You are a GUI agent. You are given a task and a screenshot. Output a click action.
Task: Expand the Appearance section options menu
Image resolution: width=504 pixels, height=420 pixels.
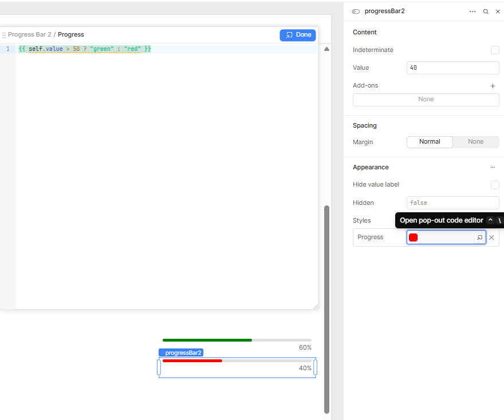click(493, 168)
